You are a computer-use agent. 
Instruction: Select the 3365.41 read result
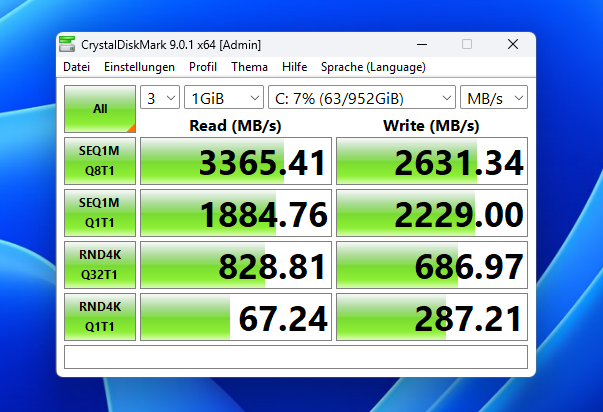click(x=236, y=161)
